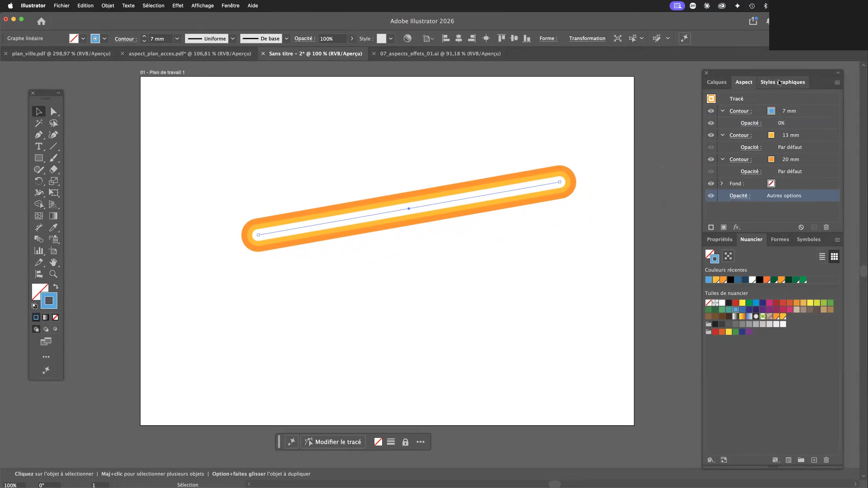Expand the Fond entry
Screen dimensions: 868x488
[x=722, y=183]
